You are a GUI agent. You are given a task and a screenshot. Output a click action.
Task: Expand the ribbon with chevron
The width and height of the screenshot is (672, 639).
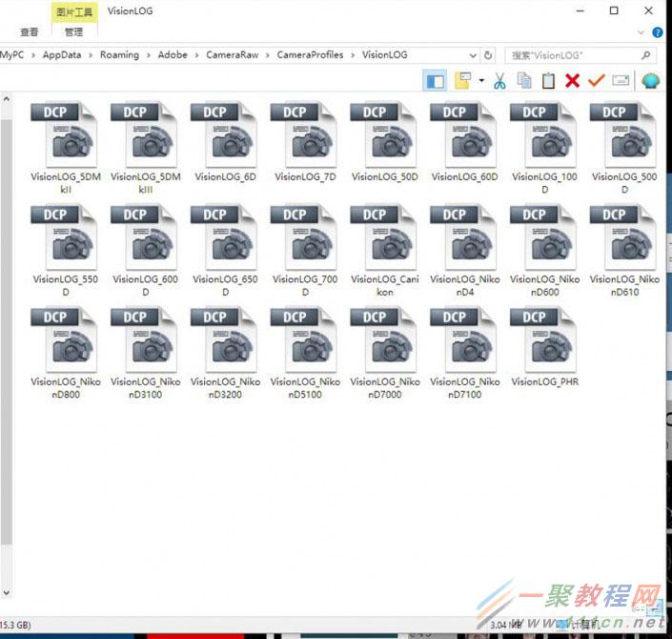[x=641, y=32]
